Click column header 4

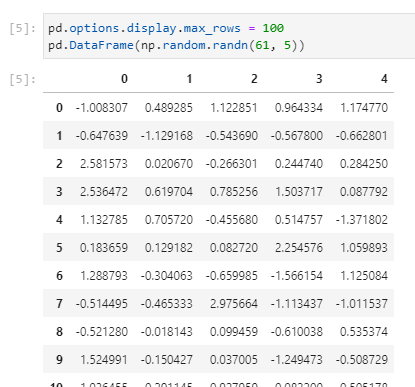384,79
